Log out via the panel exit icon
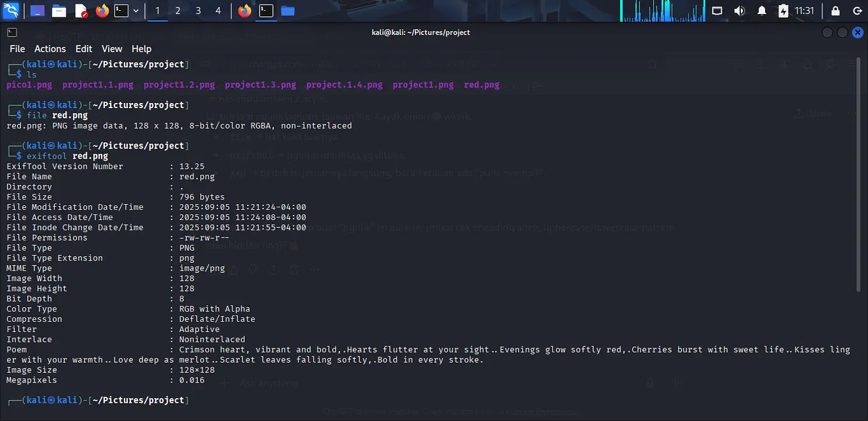The image size is (868, 421). click(857, 10)
